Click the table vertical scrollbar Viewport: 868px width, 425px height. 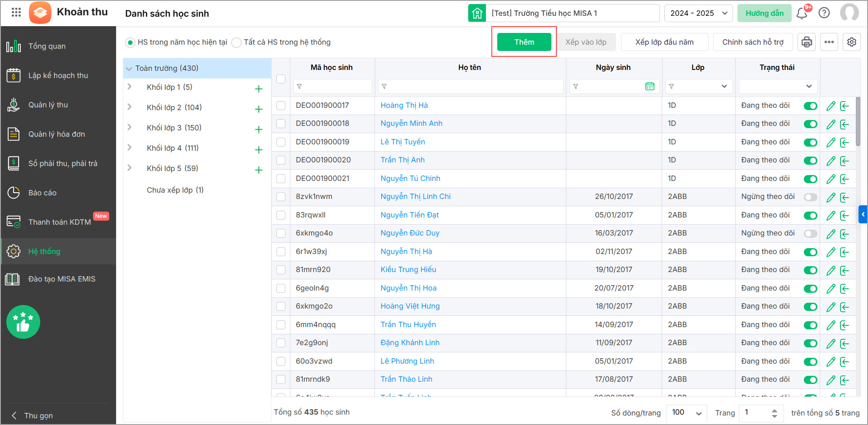[x=858, y=122]
